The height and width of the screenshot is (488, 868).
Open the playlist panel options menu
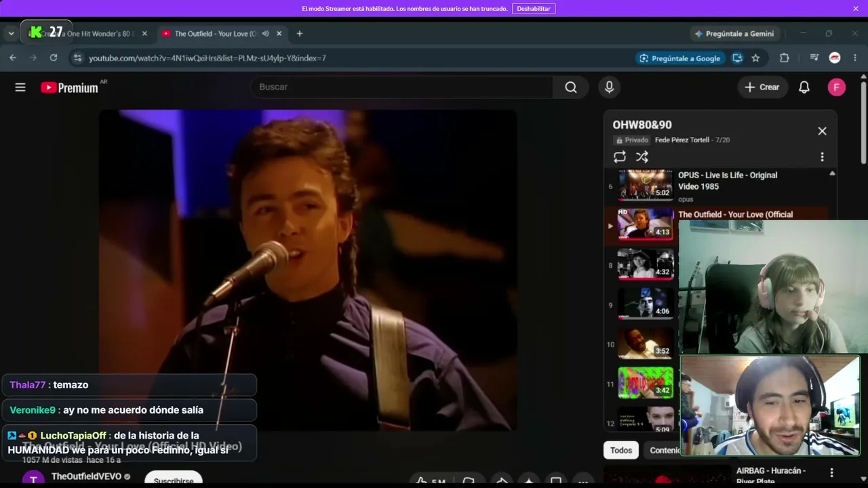point(822,157)
